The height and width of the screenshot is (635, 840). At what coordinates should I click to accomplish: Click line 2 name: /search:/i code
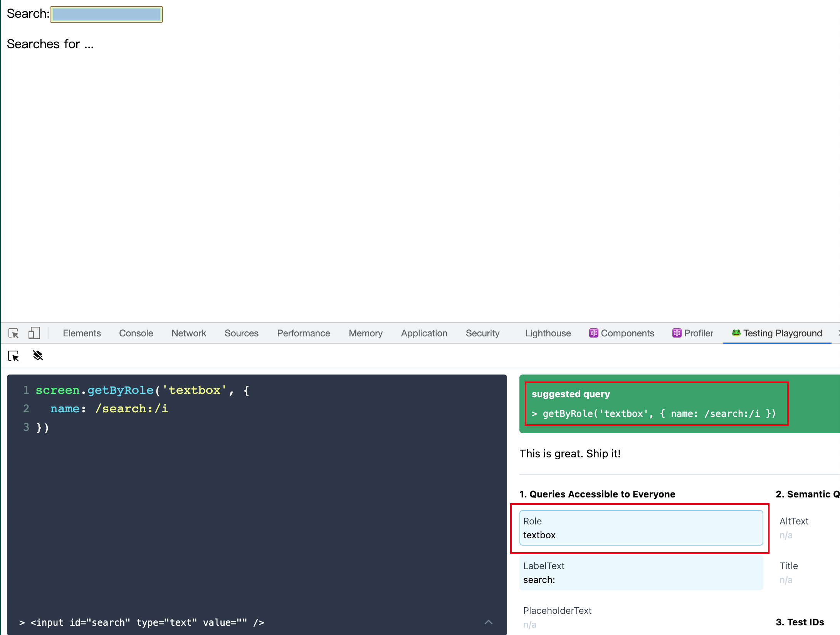(x=109, y=408)
